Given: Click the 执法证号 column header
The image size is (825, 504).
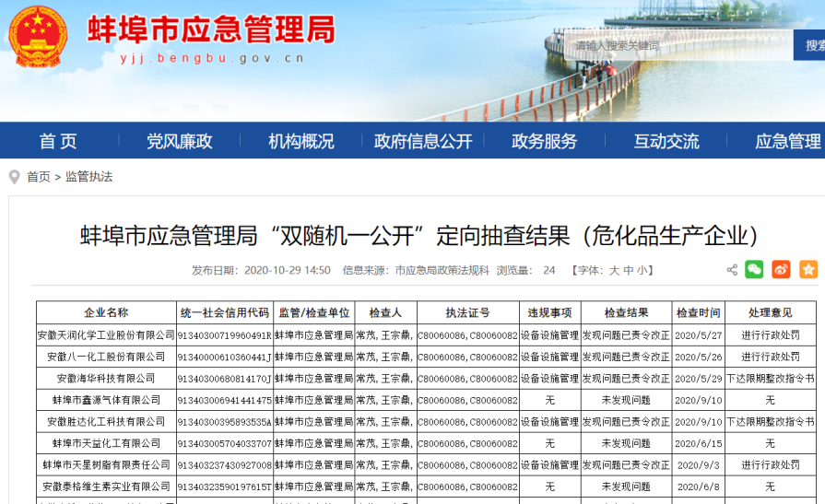Looking at the screenshot, I should (467, 312).
